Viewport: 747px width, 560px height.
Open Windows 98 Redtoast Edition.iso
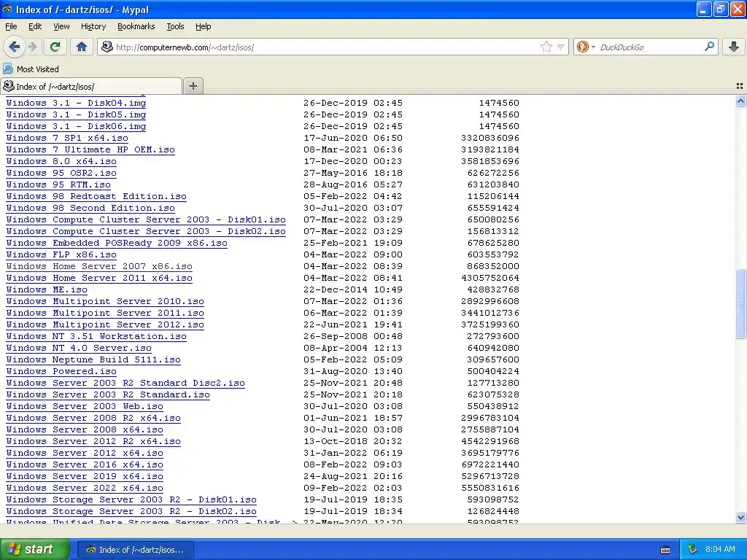click(96, 196)
